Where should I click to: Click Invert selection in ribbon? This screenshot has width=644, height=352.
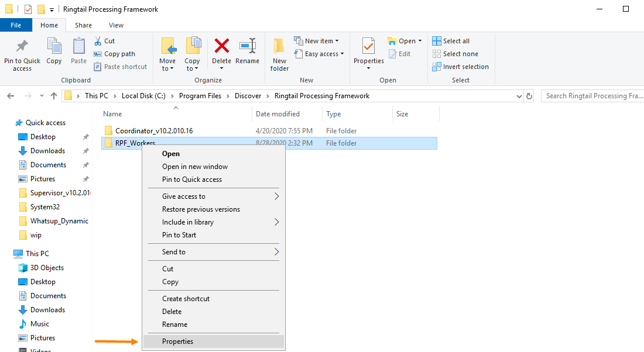(x=460, y=67)
